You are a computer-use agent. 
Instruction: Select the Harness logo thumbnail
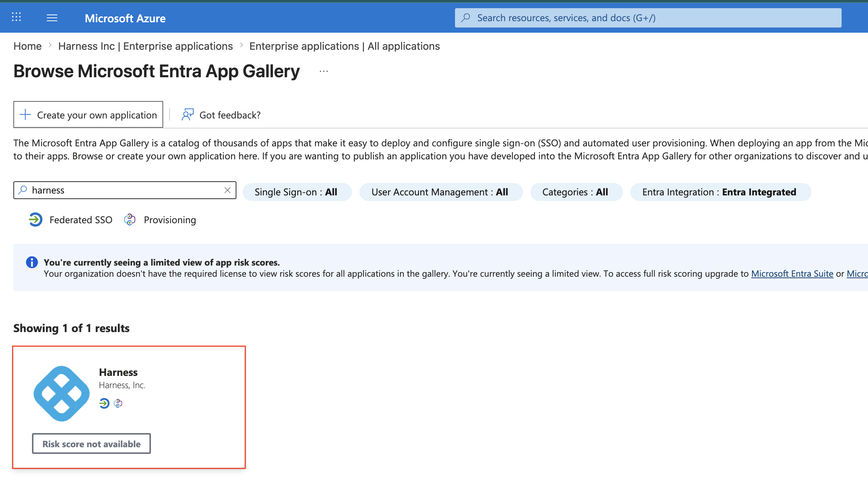click(62, 394)
